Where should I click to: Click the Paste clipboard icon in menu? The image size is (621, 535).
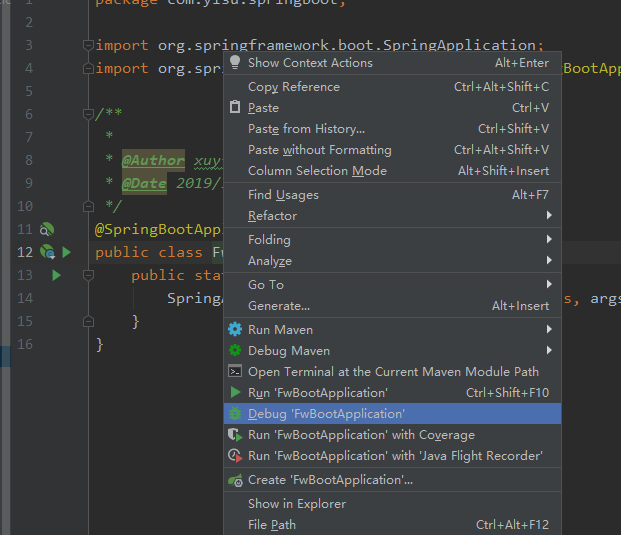(x=235, y=108)
